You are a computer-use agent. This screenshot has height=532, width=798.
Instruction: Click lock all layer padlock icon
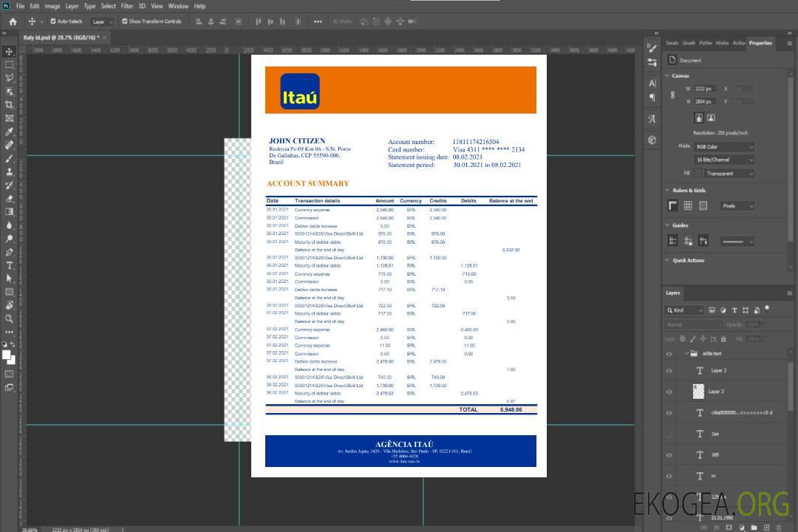pyautogui.click(x=723, y=339)
